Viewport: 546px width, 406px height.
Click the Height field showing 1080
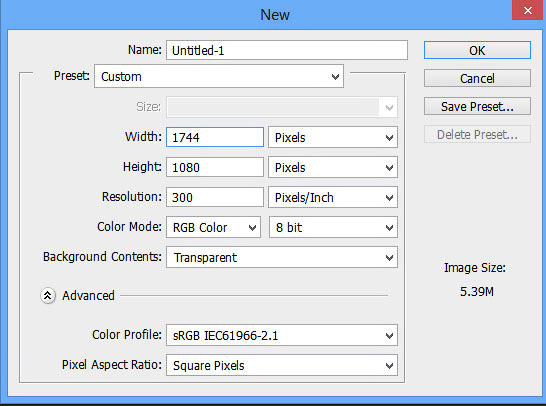point(215,167)
